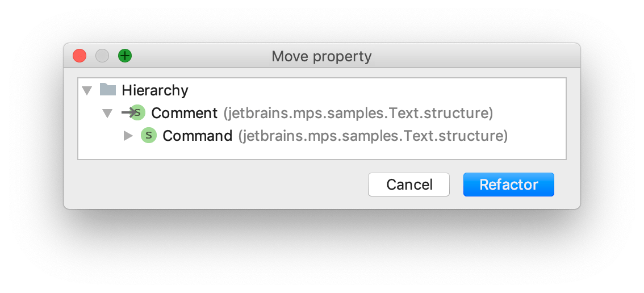Click Comment's jetbrains.mps.samples.Text.structure path
The width and height of the screenshot is (644, 293).
[358, 113]
